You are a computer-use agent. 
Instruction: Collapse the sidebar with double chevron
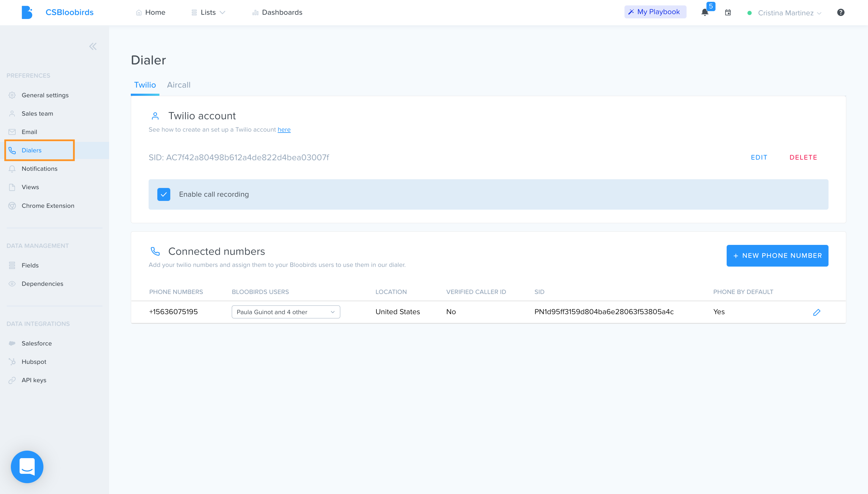pos(93,46)
